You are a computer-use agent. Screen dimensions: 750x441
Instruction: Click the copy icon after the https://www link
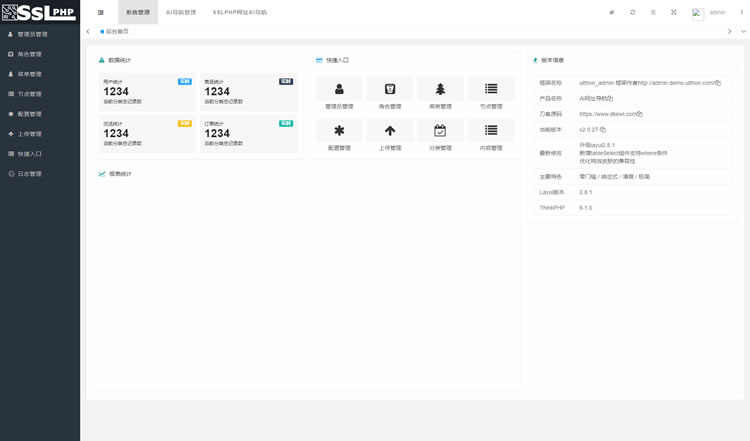coord(640,114)
